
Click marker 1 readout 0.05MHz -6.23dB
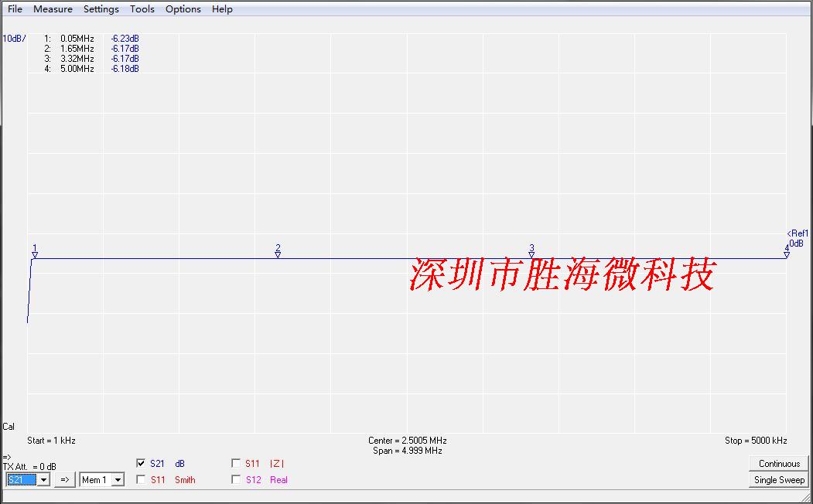(92, 39)
